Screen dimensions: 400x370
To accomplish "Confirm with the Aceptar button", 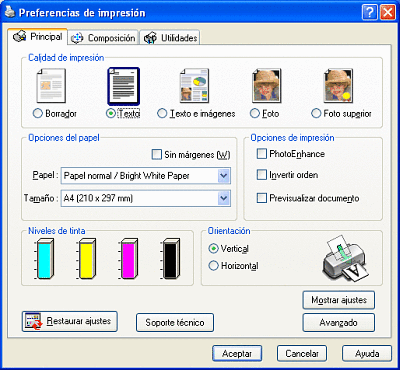I will click(237, 354).
